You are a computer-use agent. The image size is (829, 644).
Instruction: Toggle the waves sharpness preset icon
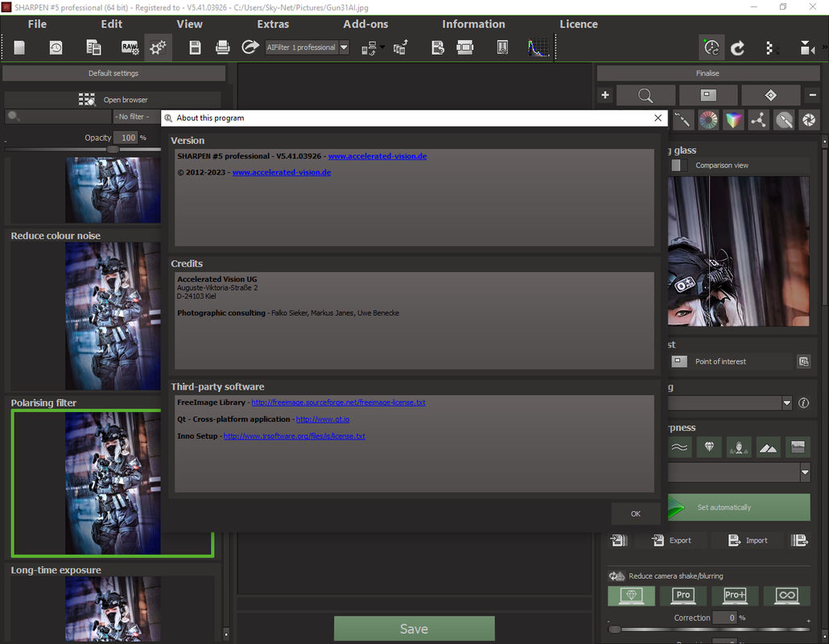click(680, 448)
